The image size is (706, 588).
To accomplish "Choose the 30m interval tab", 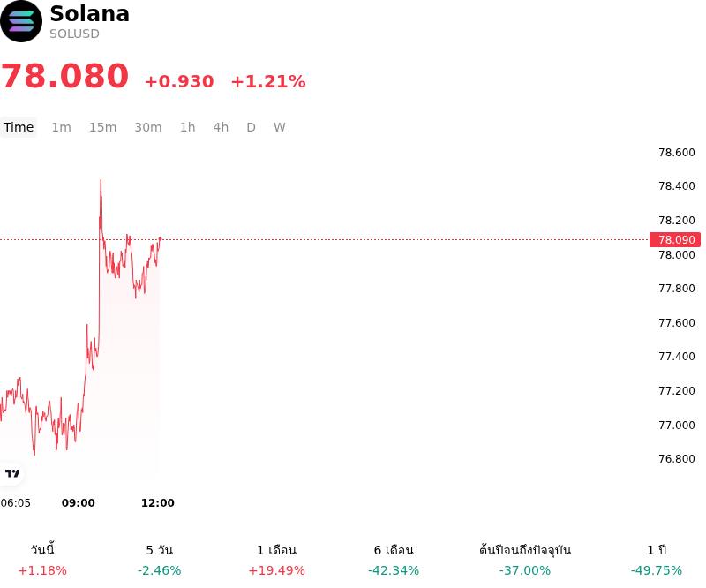I will pos(148,127).
